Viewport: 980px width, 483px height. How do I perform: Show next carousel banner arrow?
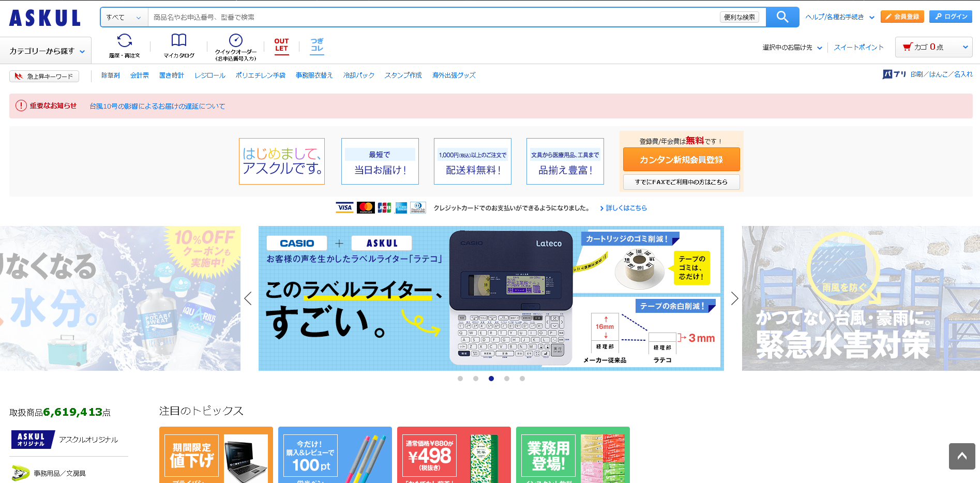point(734,298)
